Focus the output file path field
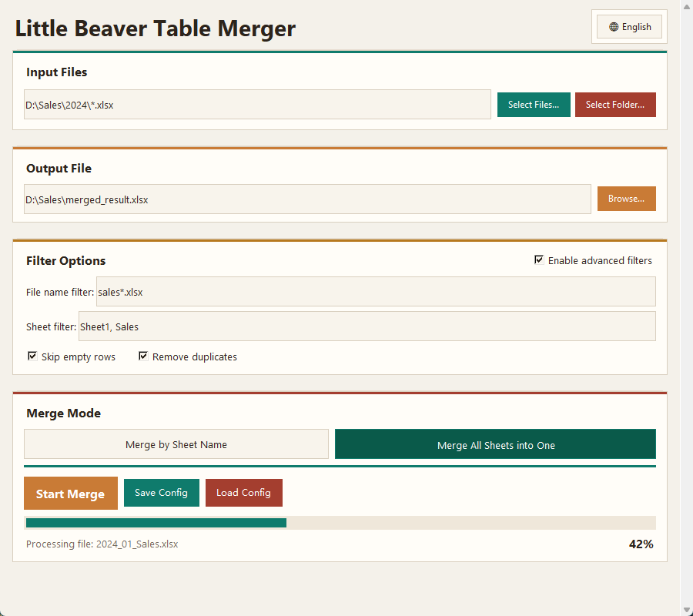 click(x=307, y=199)
